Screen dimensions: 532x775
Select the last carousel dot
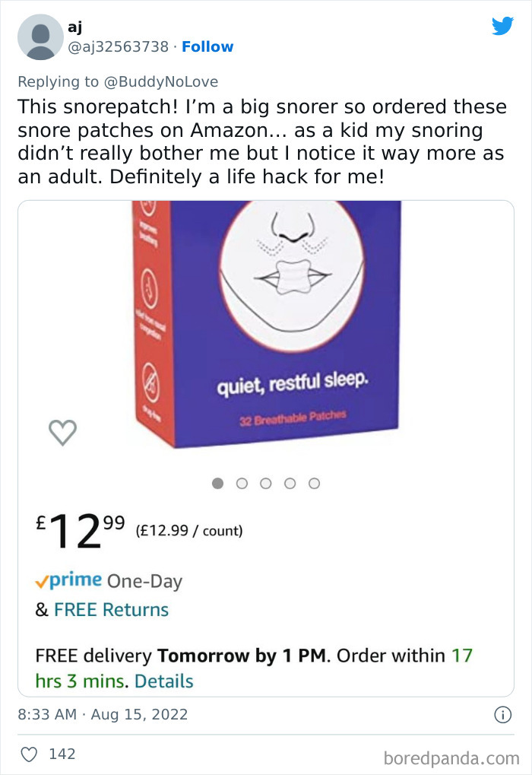(x=313, y=483)
